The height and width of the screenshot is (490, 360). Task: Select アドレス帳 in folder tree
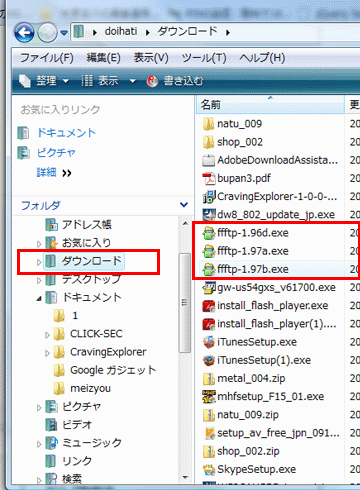point(87,225)
